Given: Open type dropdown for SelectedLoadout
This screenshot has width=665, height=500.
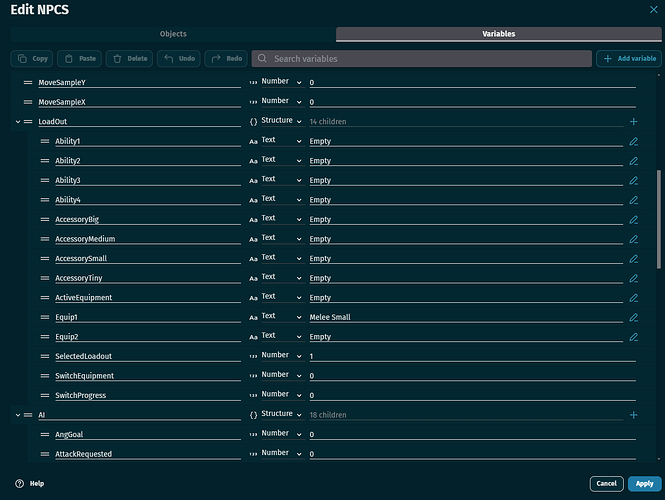Looking at the screenshot, I should pos(281,355).
